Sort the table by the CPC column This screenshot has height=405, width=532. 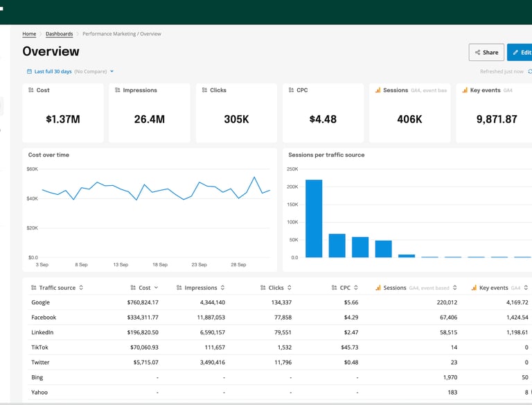coord(345,288)
